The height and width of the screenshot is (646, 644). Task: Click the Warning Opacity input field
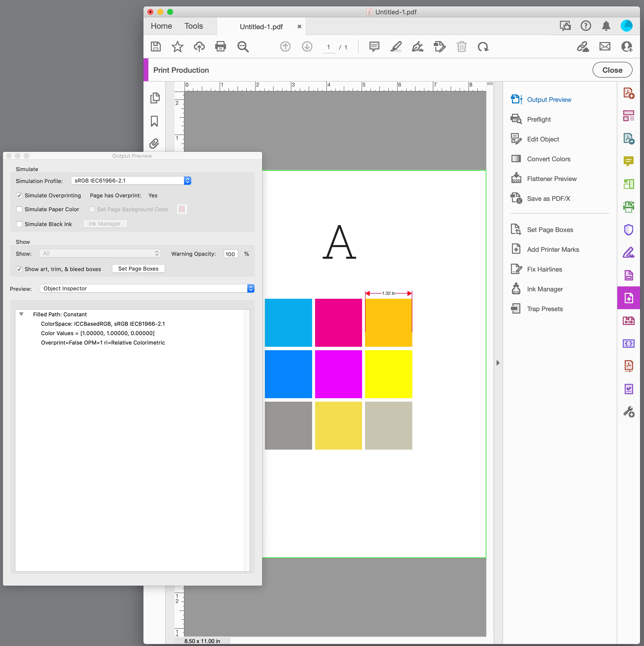230,254
